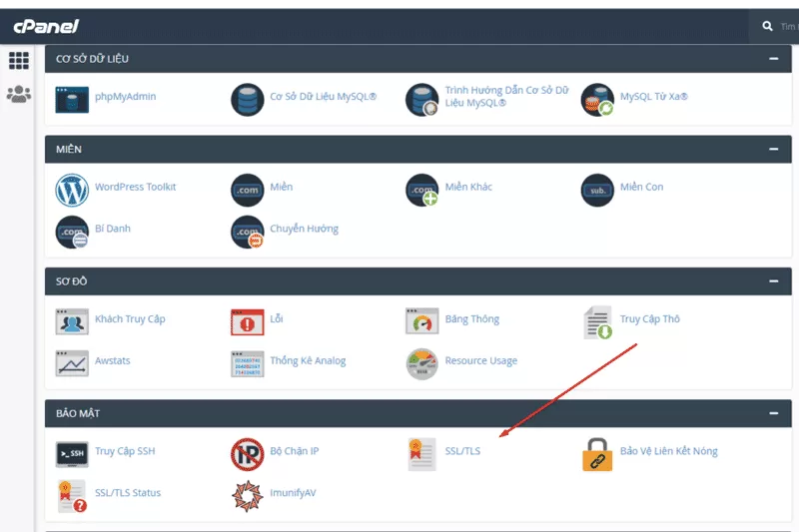Click the Bí Danh alias icon
Viewport: 799px width, 532px height.
[x=72, y=232]
